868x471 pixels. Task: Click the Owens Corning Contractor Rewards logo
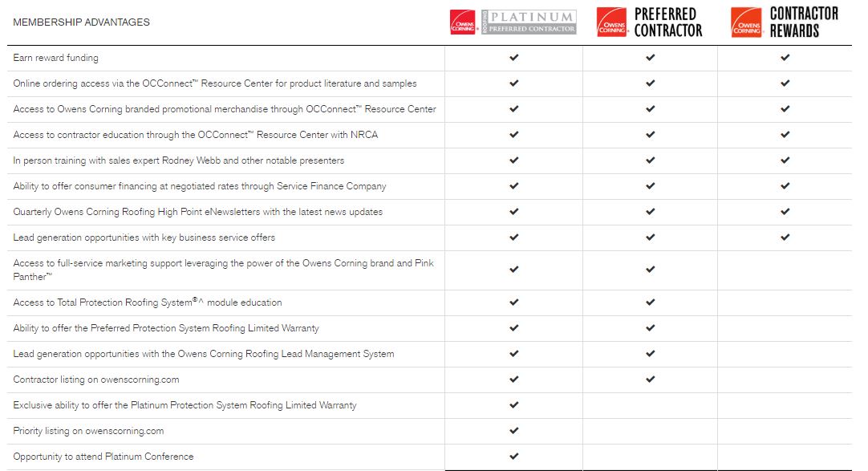coord(785,22)
